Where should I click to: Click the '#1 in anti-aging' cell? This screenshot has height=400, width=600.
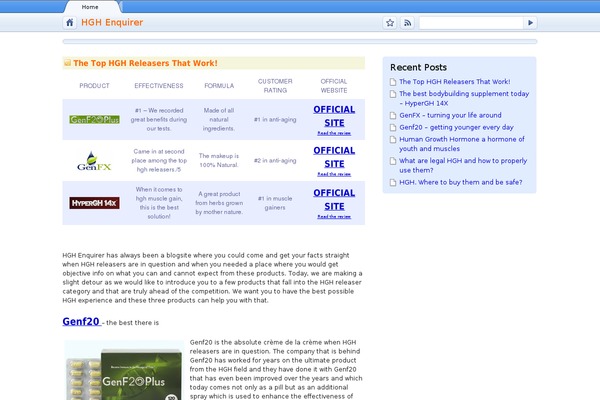[x=275, y=119]
